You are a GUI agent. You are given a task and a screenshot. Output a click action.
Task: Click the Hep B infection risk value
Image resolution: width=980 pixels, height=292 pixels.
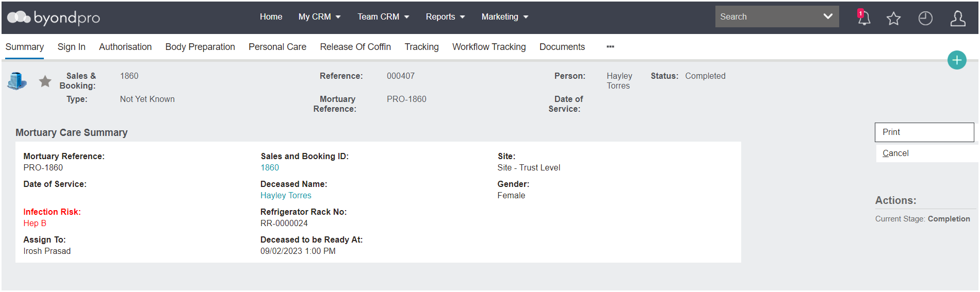[x=35, y=224]
